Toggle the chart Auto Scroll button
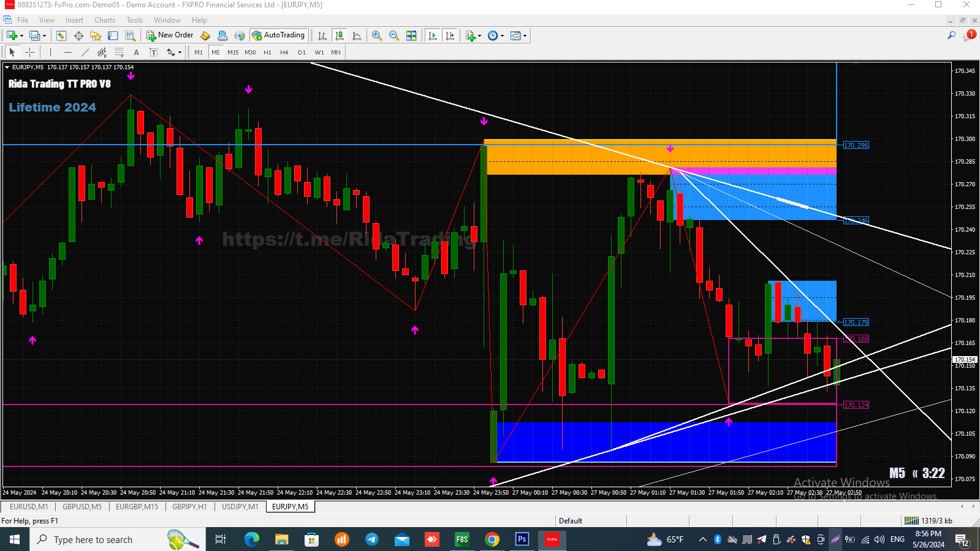Viewport: 980px width, 551px height. click(x=433, y=36)
